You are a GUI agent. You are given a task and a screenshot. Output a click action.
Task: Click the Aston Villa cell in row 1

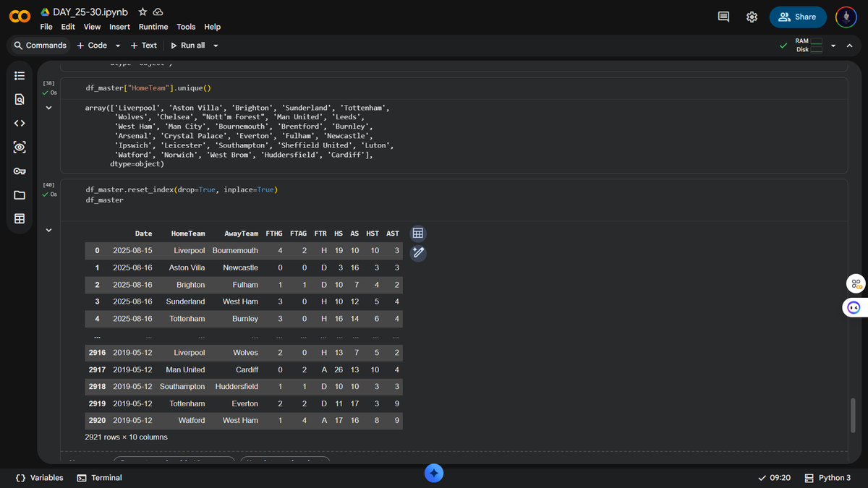coord(187,267)
